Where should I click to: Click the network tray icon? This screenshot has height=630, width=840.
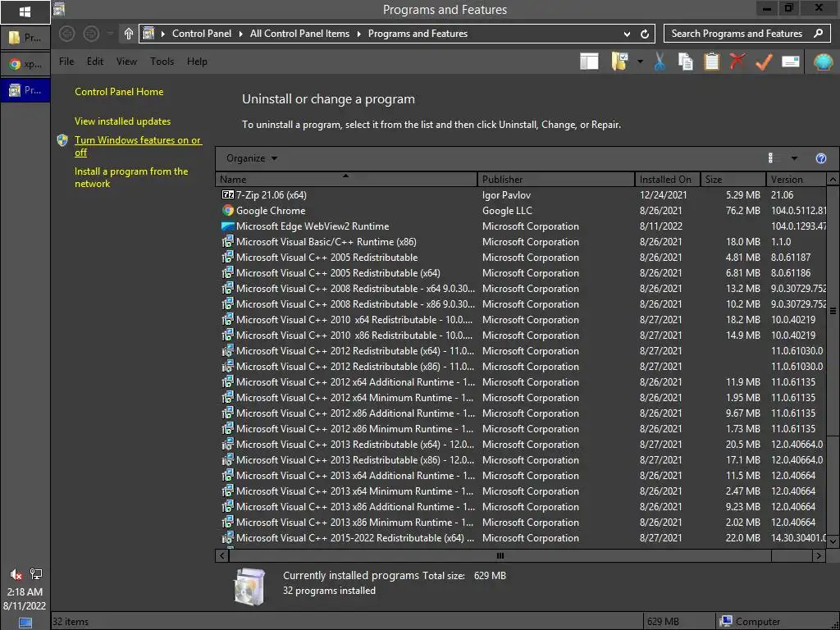point(36,573)
